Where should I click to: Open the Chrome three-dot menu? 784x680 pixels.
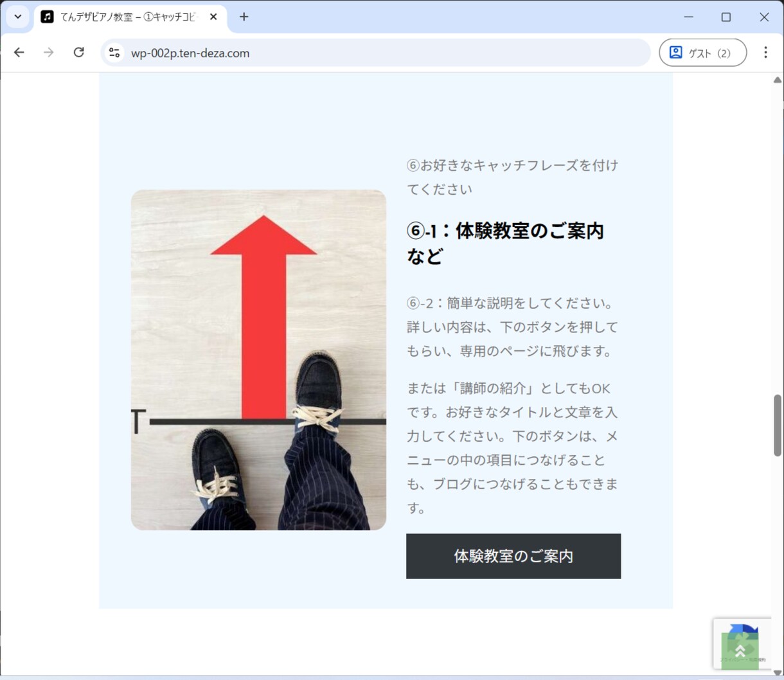[x=765, y=53]
